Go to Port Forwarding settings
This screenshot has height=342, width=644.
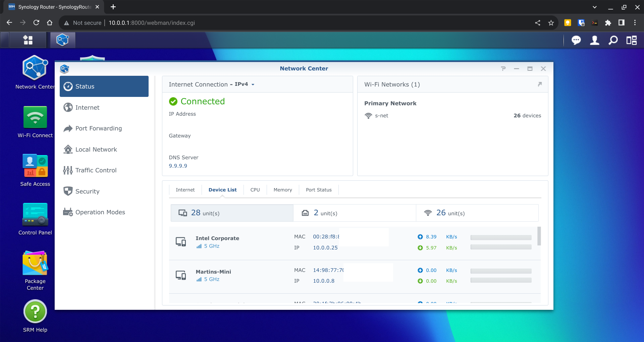point(104,128)
